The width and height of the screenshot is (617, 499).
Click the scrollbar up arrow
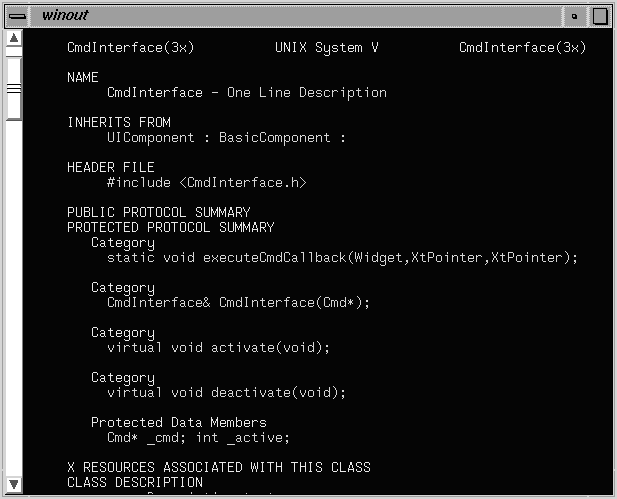14,39
